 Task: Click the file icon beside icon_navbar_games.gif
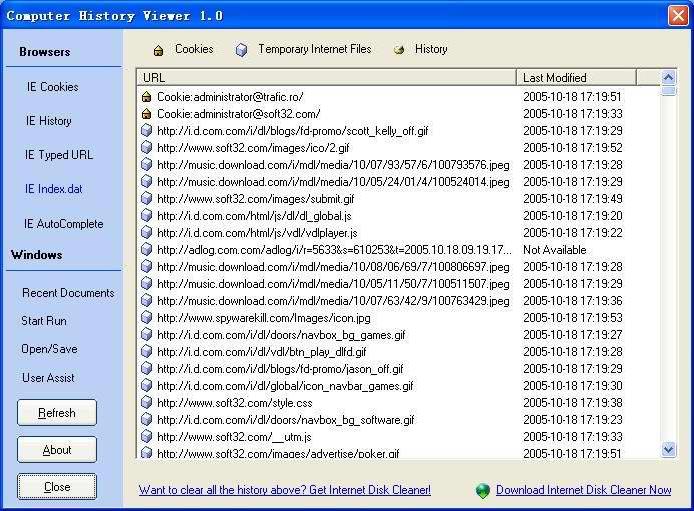coord(147,386)
